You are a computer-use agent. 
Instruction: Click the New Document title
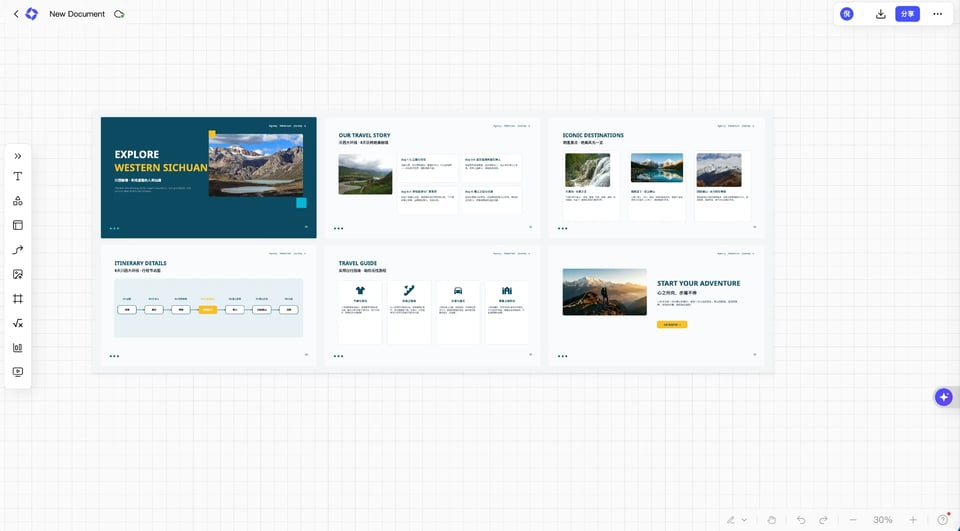coord(77,14)
